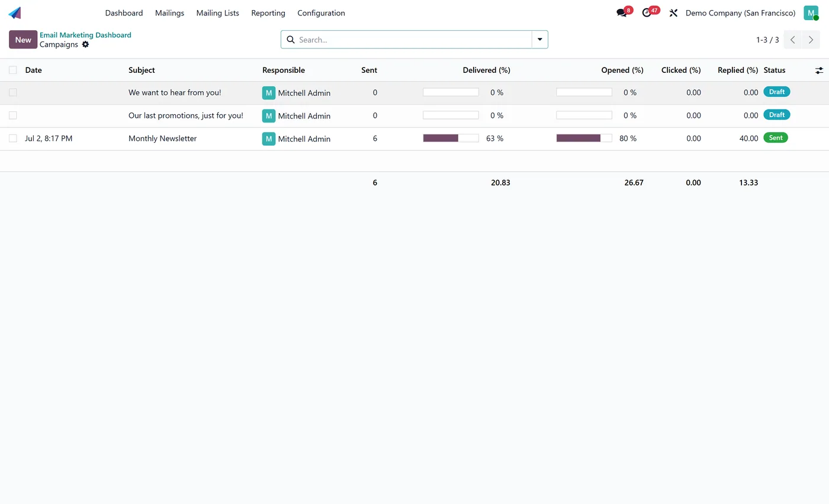
Task: Click the New button
Action: (x=23, y=40)
